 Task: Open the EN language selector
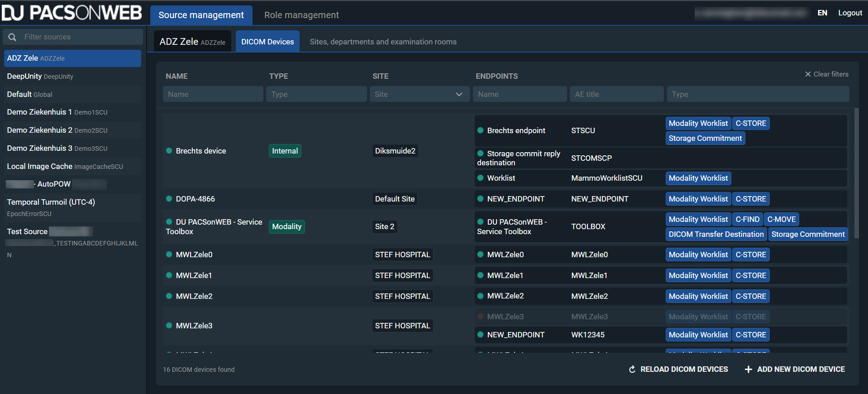(x=822, y=13)
